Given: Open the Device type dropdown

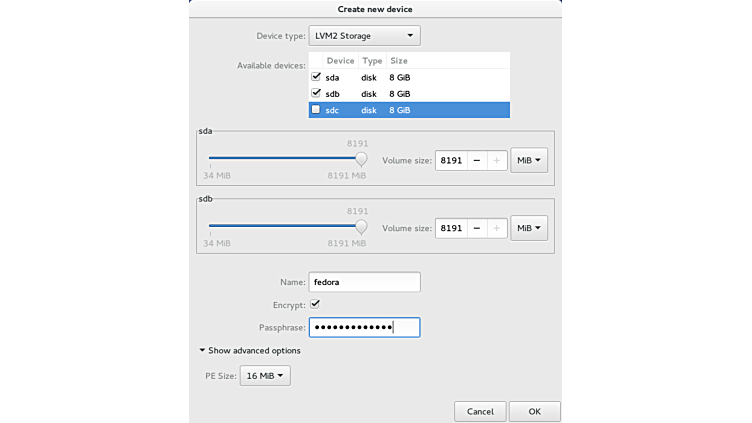Looking at the screenshot, I should [x=364, y=36].
